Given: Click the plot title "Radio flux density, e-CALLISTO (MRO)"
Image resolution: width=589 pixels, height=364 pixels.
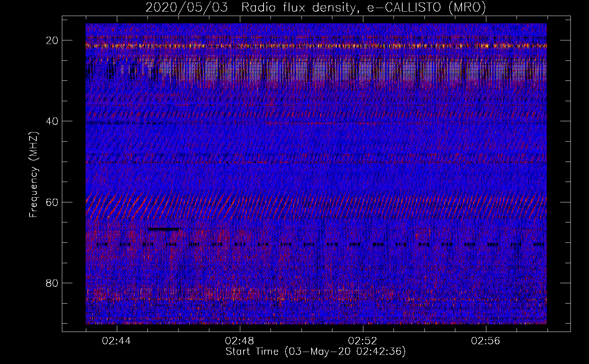Looking at the screenshot, I should pyautogui.click(x=363, y=8).
